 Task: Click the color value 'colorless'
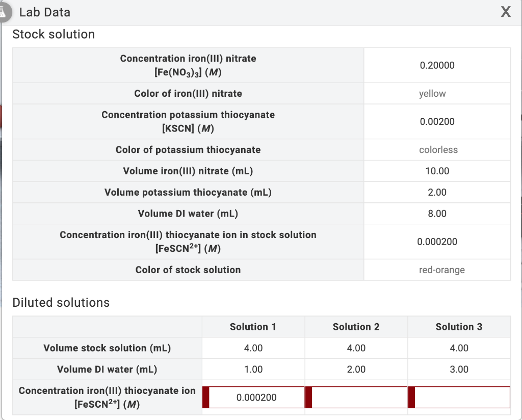click(x=438, y=150)
